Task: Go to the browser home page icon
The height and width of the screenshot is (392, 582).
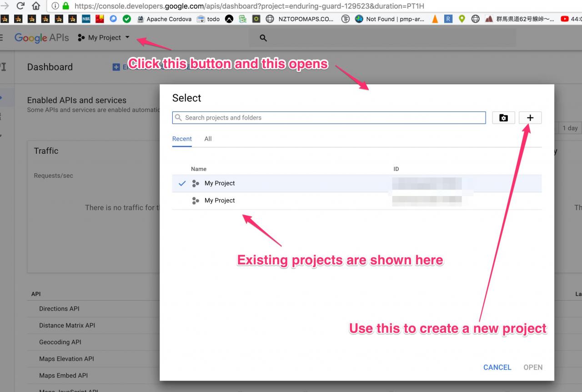Action: point(36,6)
